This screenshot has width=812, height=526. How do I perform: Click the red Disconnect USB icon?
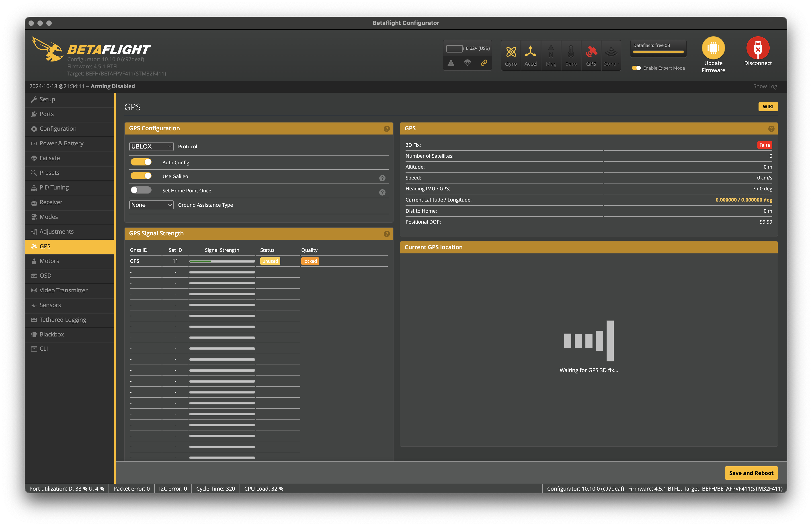tap(758, 48)
